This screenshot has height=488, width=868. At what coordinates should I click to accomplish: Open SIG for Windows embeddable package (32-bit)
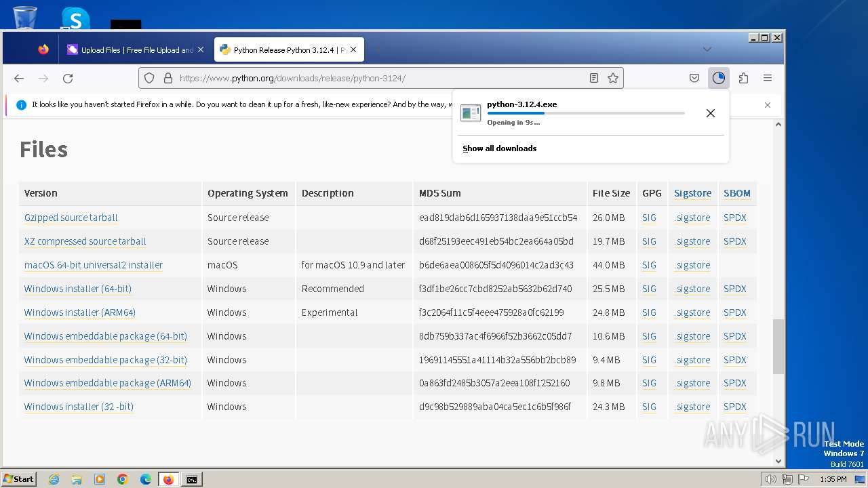click(650, 360)
